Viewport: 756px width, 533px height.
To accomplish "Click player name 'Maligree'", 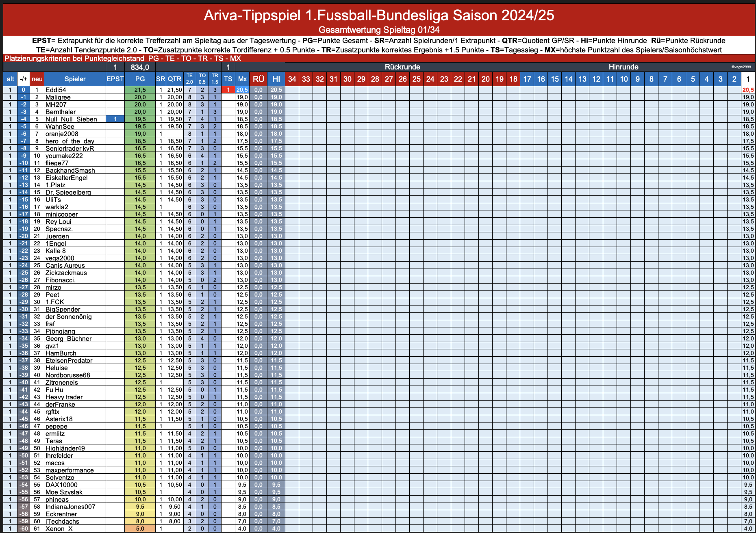I will pyautogui.click(x=58, y=97).
